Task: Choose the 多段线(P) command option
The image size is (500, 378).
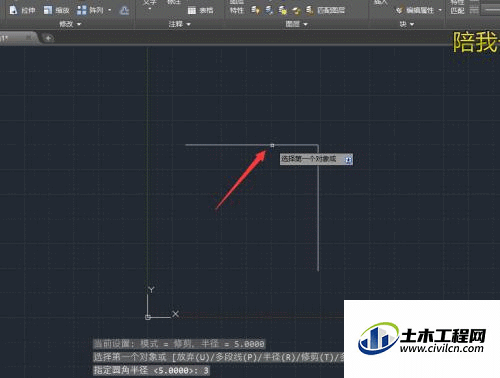Action: coord(235,357)
